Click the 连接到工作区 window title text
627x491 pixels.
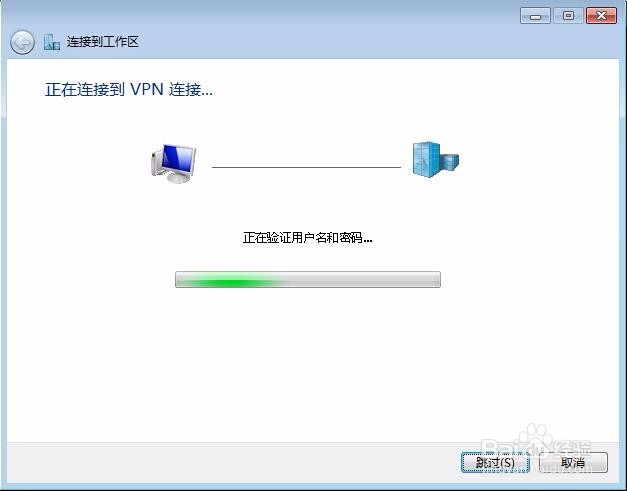[102, 42]
